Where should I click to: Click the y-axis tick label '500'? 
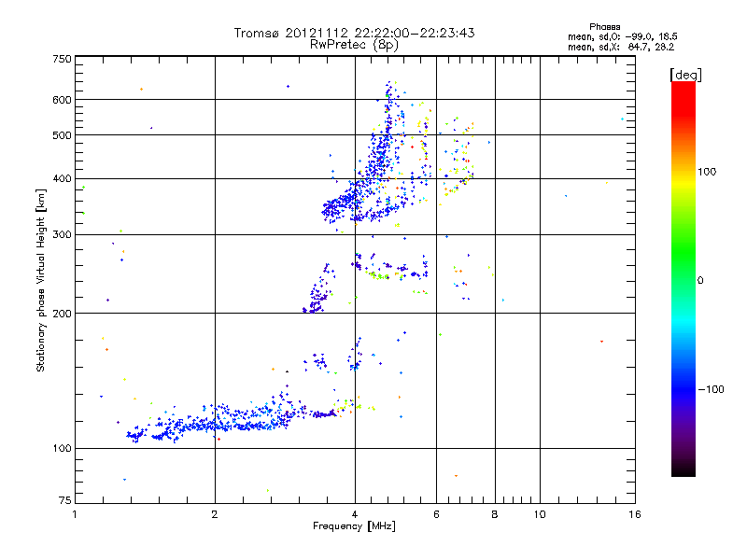click(62, 135)
